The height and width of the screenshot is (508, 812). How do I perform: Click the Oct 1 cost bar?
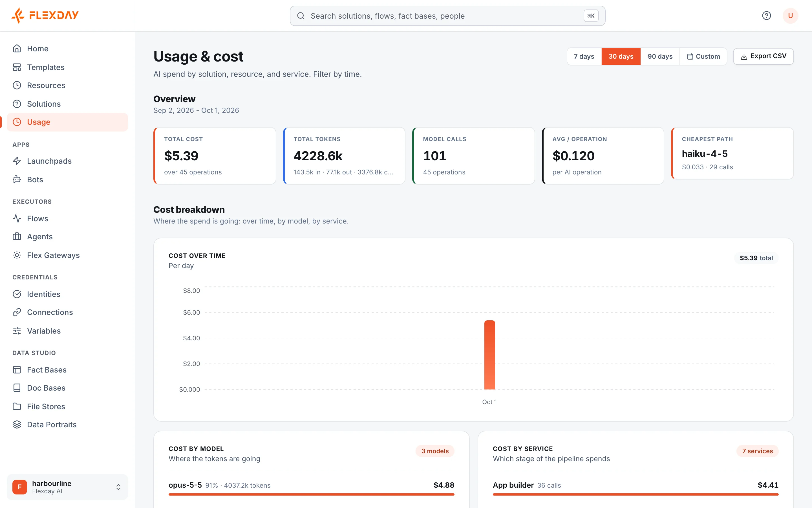[489, 355]
